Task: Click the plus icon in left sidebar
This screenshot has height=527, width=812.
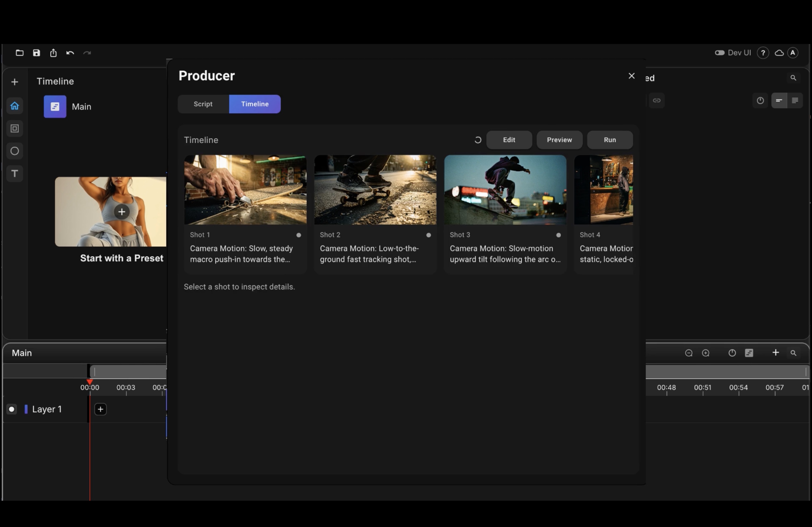Action: [x=15, y=82]
